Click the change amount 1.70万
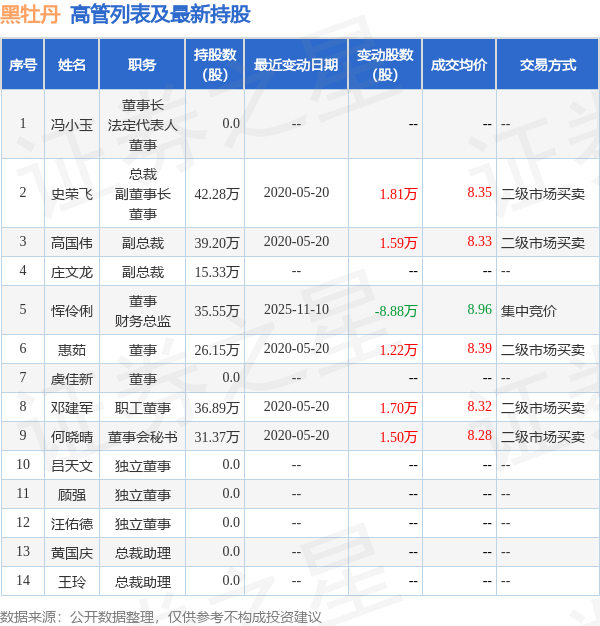The height and width of the screenshot is (626, 600). tap(398, 407)
